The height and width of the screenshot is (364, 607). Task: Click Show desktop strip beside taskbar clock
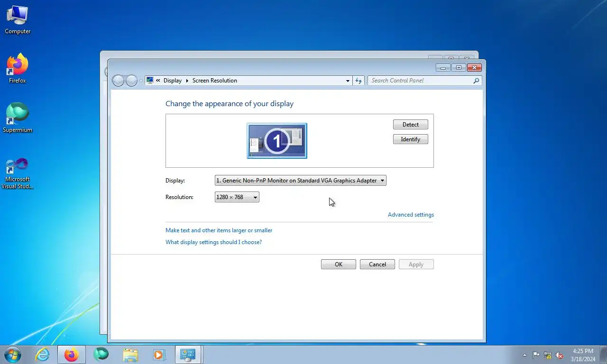[603, 355]
